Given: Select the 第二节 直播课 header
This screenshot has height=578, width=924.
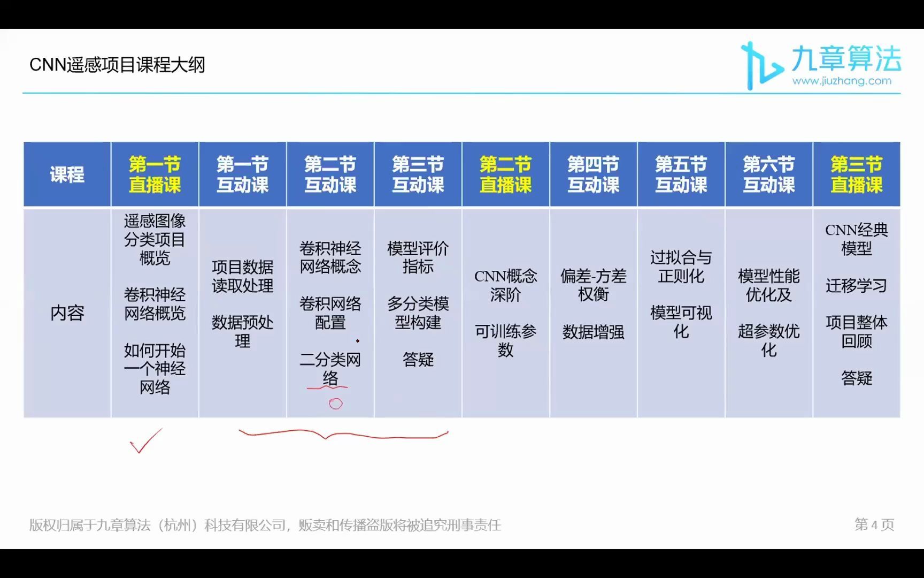Looking at the screenshot, I should point(505,174).
